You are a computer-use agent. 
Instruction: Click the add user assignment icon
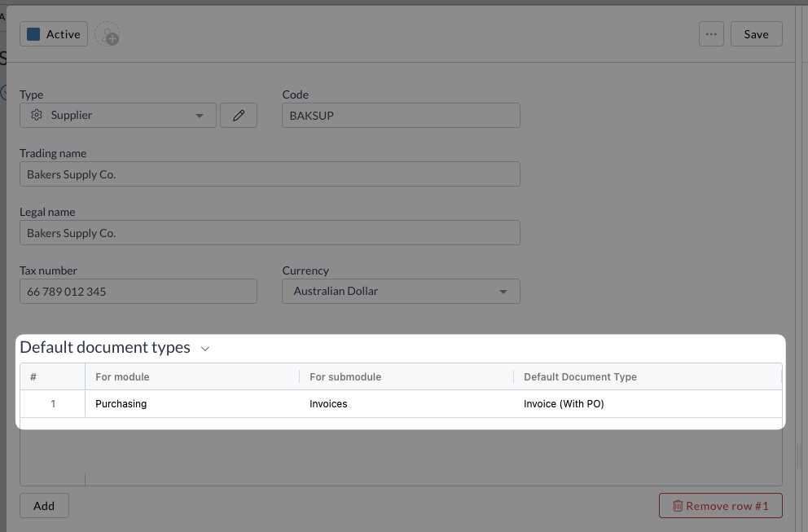click(x=107, y=35)
